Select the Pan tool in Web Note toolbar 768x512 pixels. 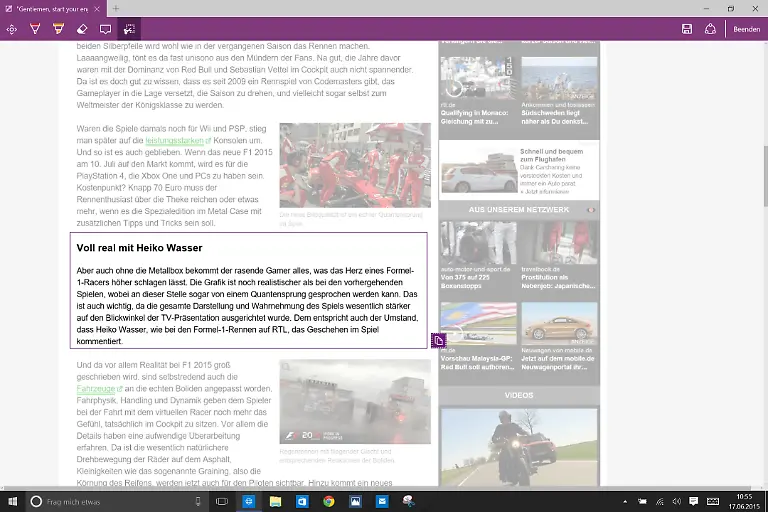12,29
